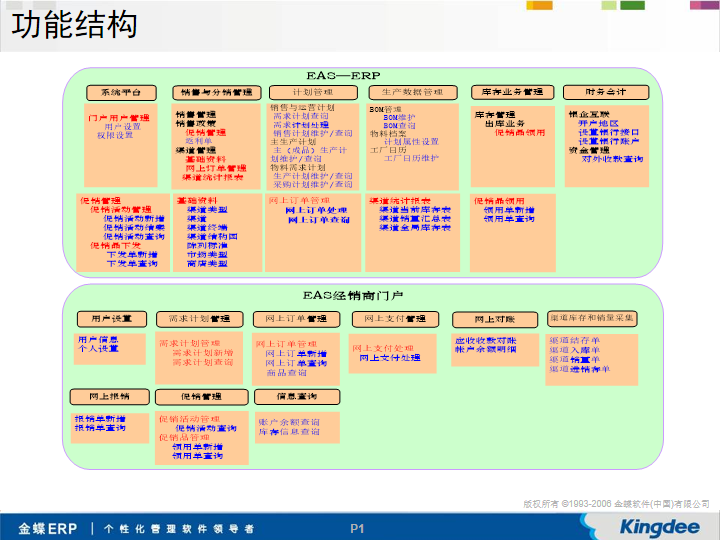Select the 系统平台 module header
The image size is (720, 540).
[x=121, y=93]
